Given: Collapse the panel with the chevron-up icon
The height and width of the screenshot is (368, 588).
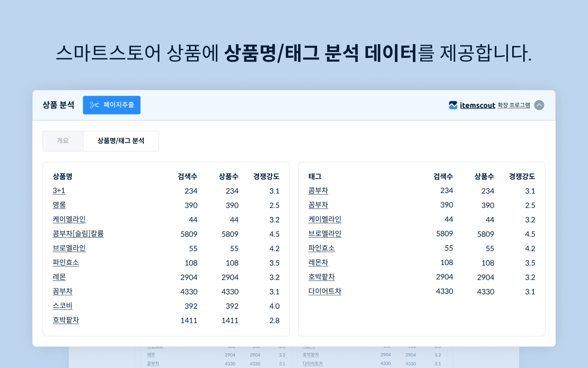Looking at the screenshot, I should coord(539,105).
